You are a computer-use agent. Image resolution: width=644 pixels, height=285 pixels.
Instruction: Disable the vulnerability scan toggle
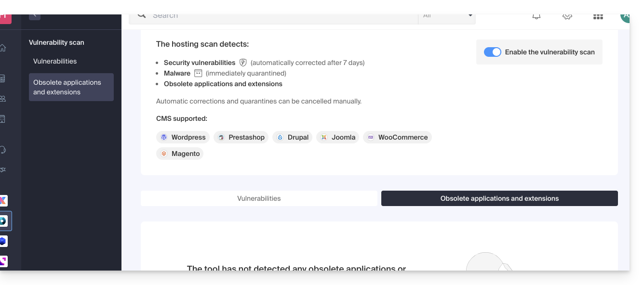tap(493, 52)
